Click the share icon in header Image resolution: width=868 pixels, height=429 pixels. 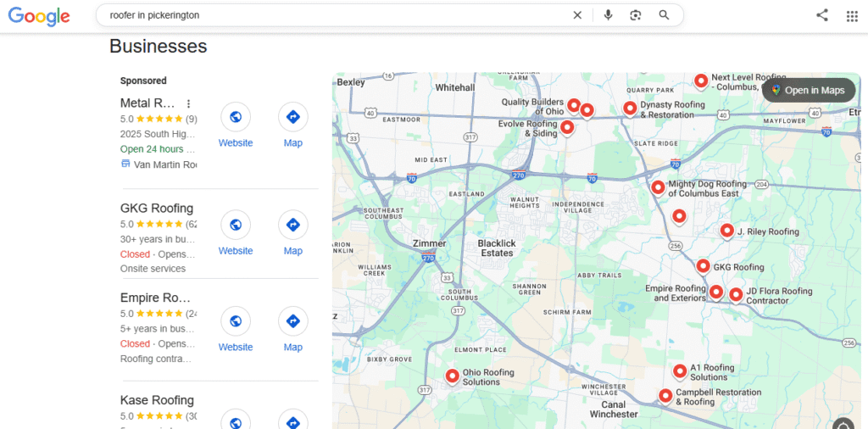(x=821, y=15)
